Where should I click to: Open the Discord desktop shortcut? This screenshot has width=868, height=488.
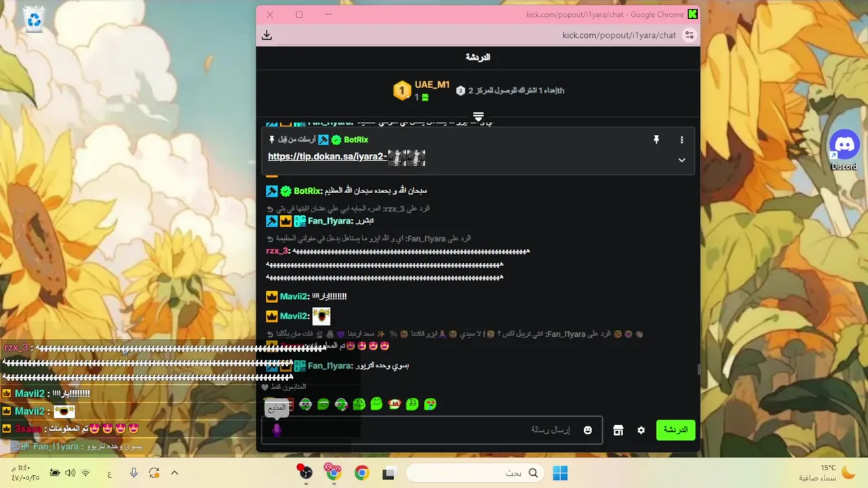pos(844,149)
